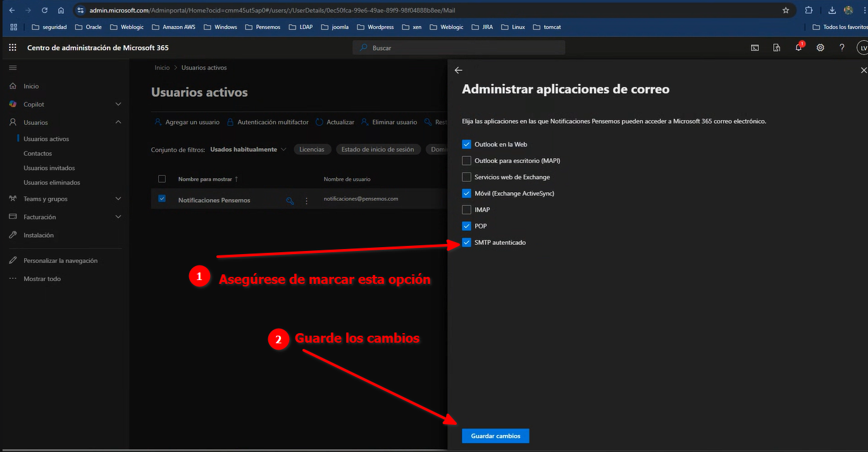Uncheck the SMTP autenticado checkbox
Screen dimensions: 868x452
click(x=466, y=242)
